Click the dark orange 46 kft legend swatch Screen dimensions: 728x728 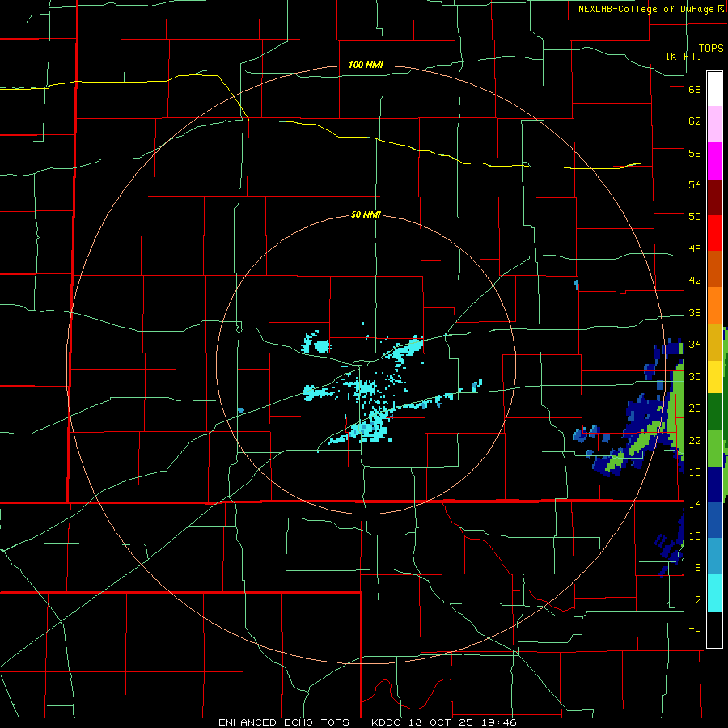pos(714,269)
